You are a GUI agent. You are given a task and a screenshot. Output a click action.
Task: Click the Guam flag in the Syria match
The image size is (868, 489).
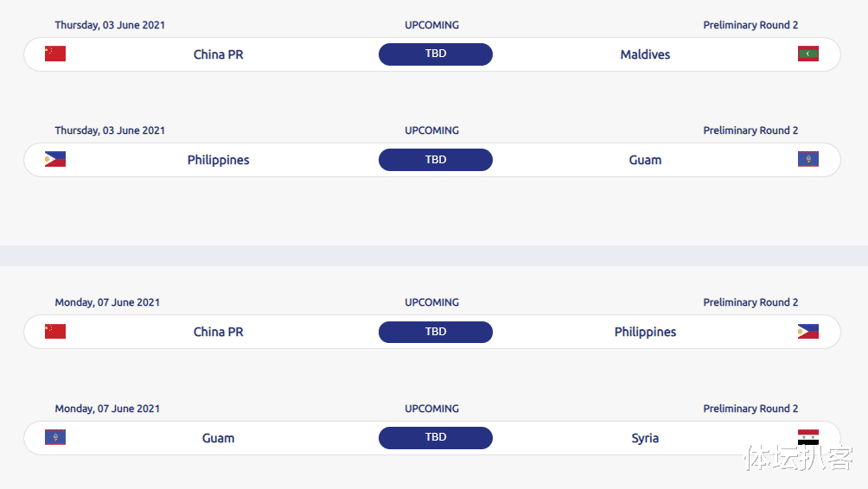[x=55, y=437]
